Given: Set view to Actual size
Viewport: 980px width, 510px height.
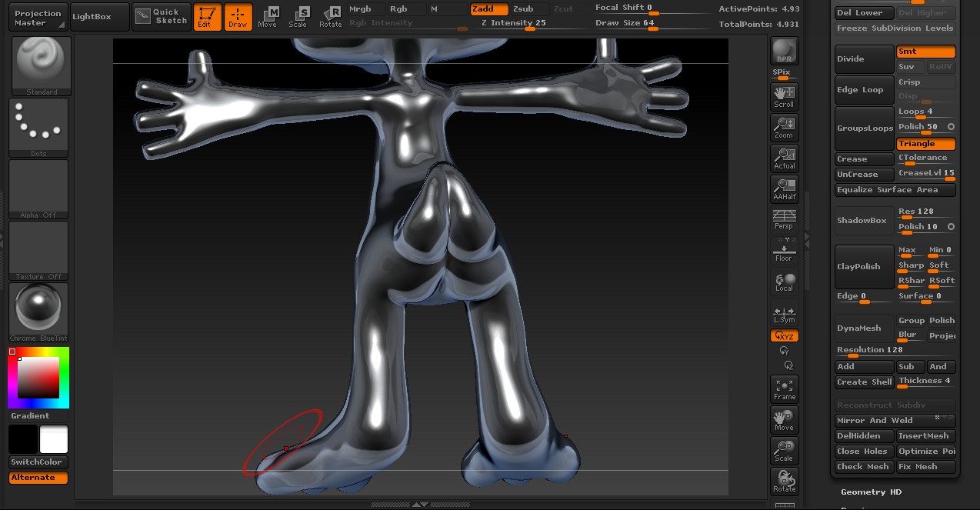Looking at the screenshot, I should 784,158.
